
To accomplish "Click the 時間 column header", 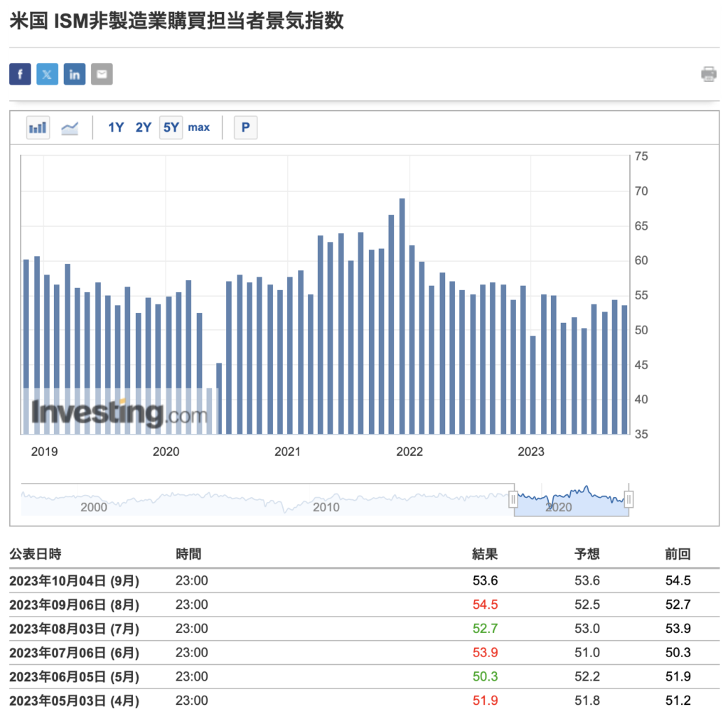I will [x=188, y=554].
